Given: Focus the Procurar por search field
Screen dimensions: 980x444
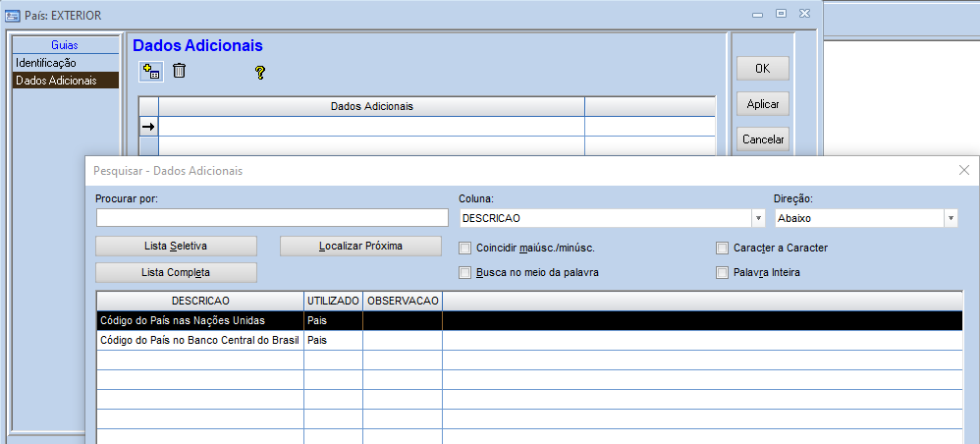Looking at the screenshot, I should point(272,218).
